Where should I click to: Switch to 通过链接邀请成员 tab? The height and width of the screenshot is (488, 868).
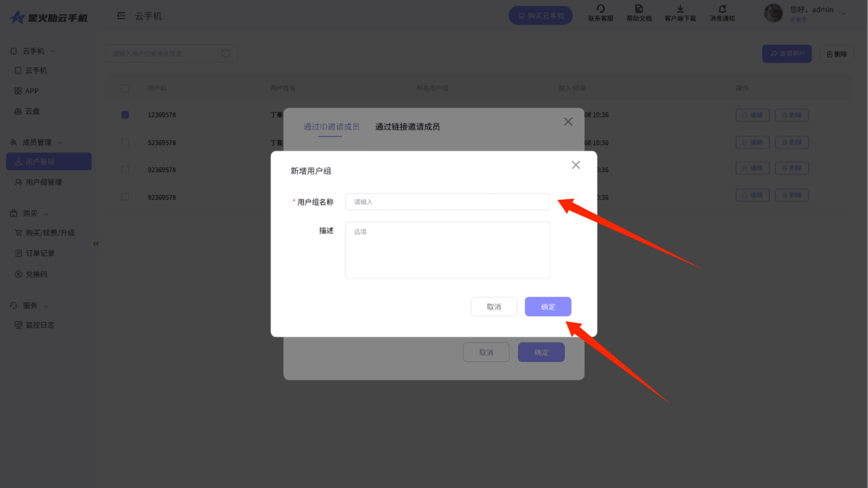pyautogui.click(x=407, y=127)
